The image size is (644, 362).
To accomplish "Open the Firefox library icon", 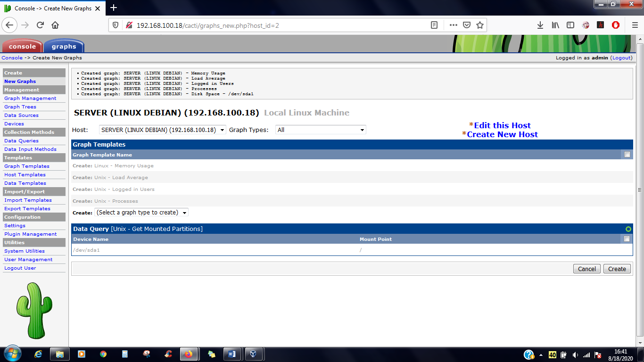I will [x=555, y=25].
